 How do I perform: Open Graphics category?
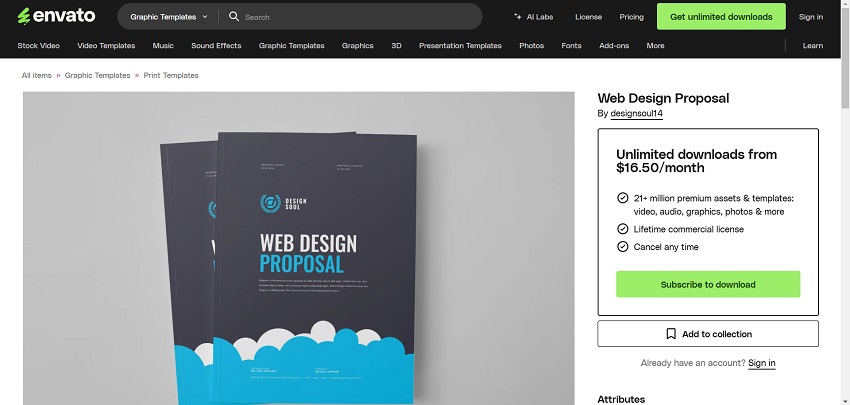point(357,46)
